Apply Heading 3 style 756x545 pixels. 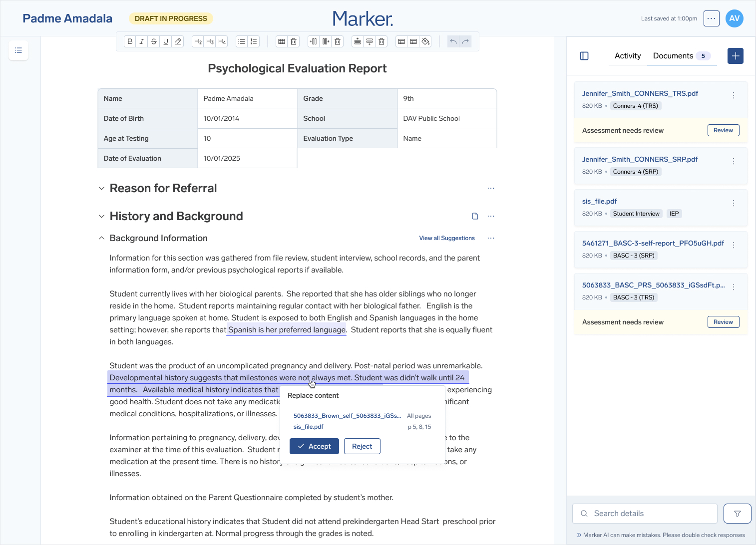[x=210, y=41]
